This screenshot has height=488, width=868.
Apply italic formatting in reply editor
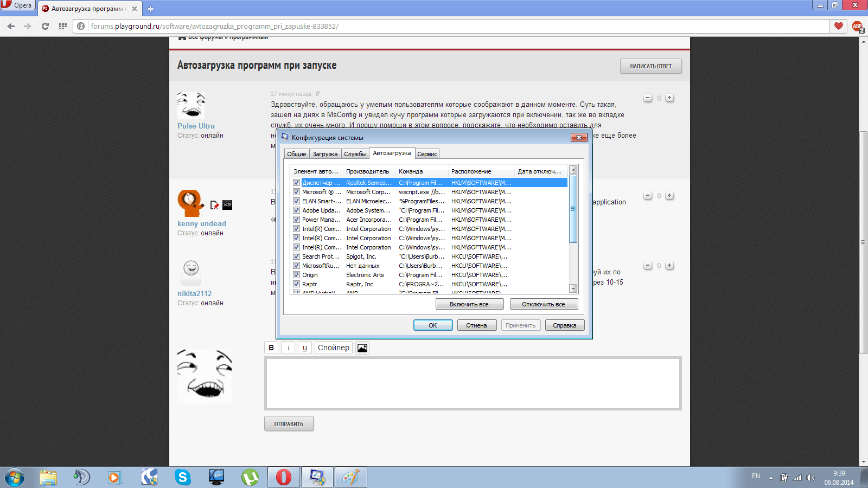(288, 348)
